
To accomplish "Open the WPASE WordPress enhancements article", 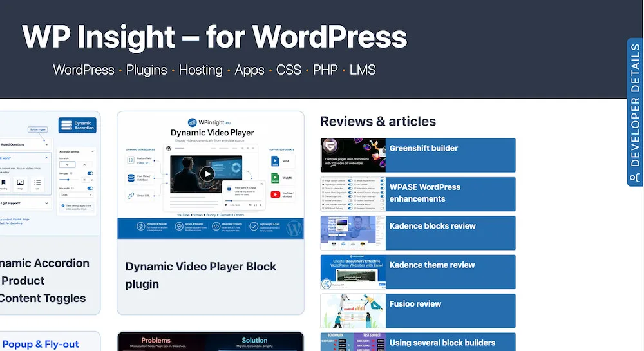I will (424, 193).
